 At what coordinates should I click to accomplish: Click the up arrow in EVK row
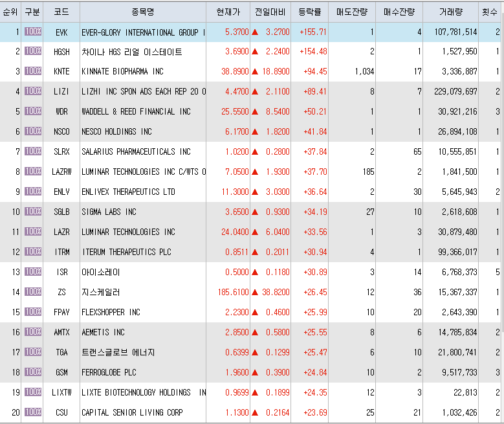(x=255, y=32)
